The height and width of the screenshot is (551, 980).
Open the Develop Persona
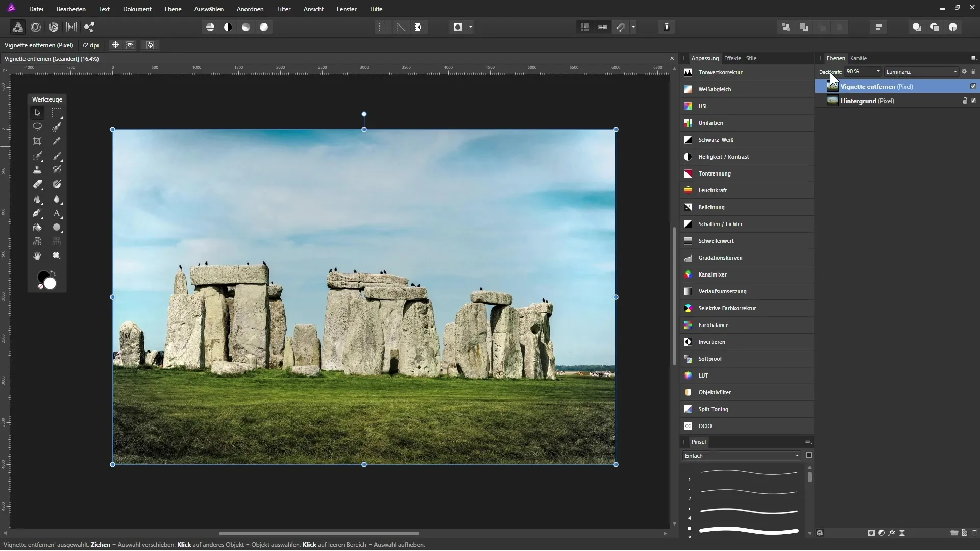point(54,27)
